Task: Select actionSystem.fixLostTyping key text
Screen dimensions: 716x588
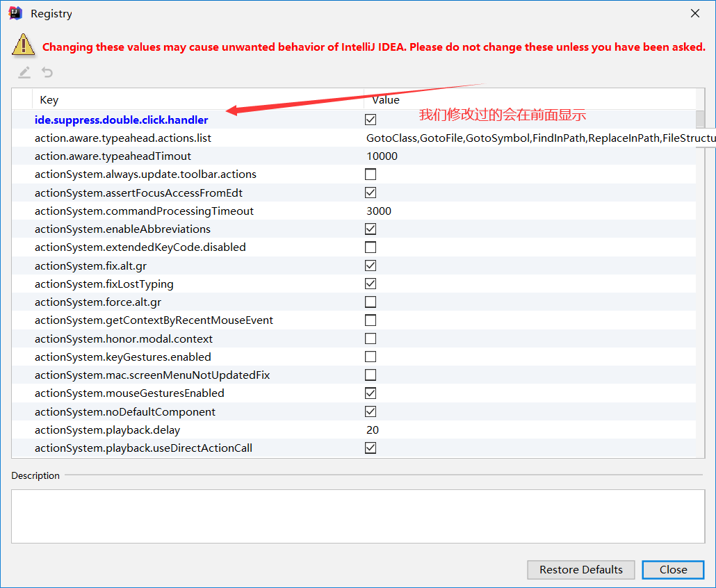Action: [x=104, y=284]
